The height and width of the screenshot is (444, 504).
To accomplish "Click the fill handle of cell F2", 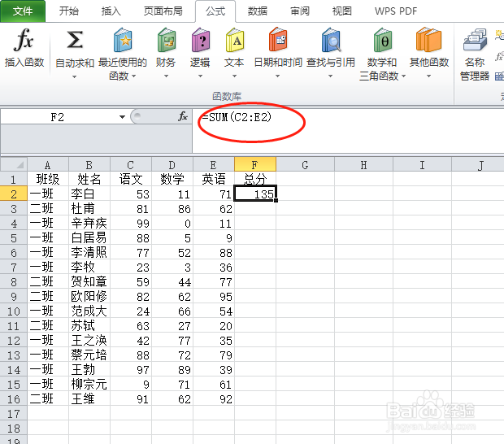I will point(276,201).
